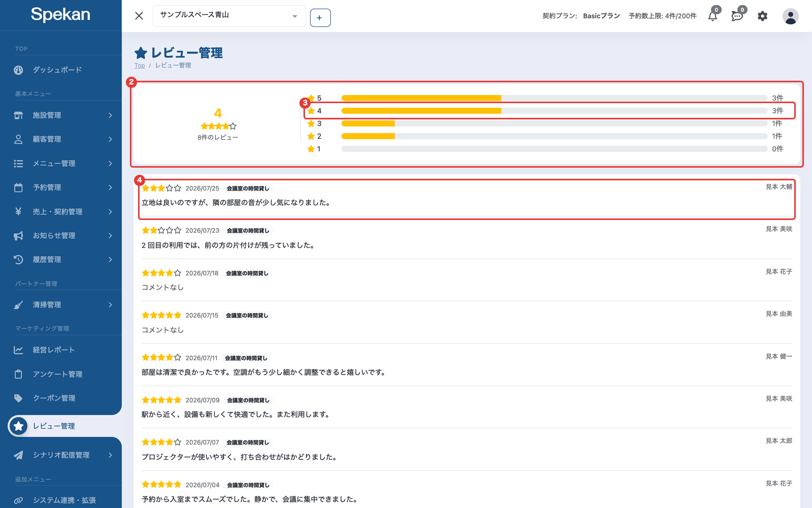Click the アンケート管理 clipboard icon
Screen dimensions: 812x508
tap(18, 374)
